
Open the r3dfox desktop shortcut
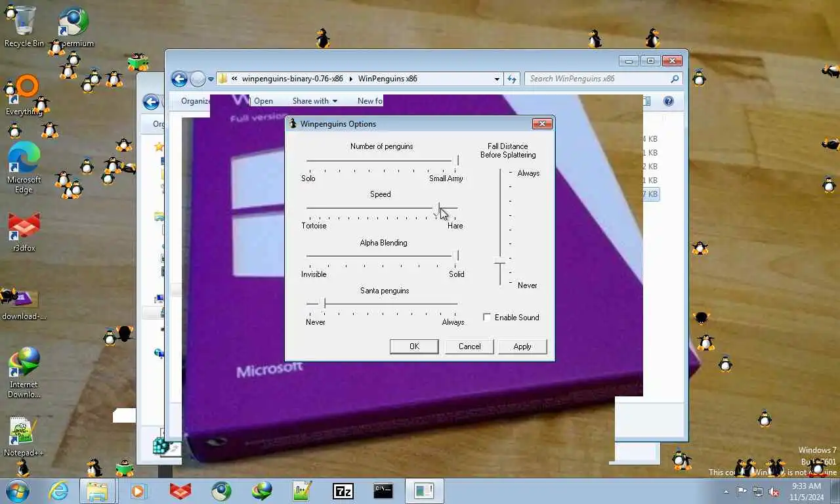[24, 232]
